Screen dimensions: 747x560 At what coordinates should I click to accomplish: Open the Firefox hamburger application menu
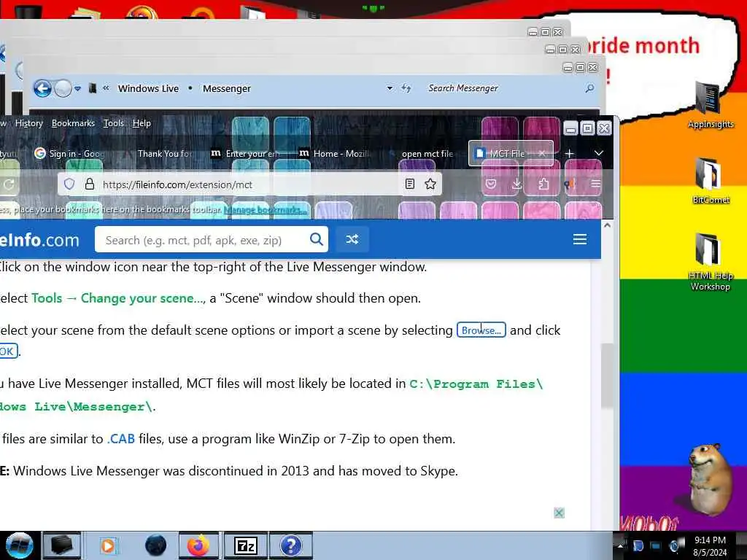595,184
